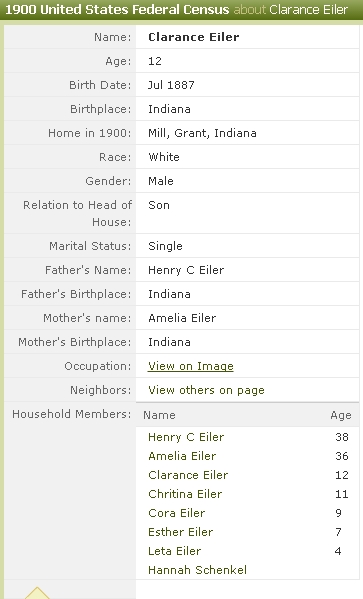Click the Household Members label
The image size is (363, 599).
tap(71, 414)
